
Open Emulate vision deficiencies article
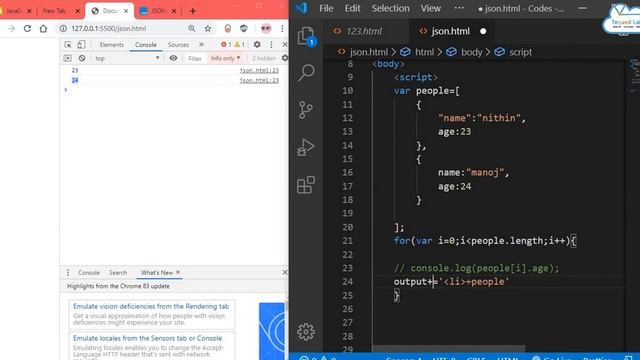(x=151, y=306)
